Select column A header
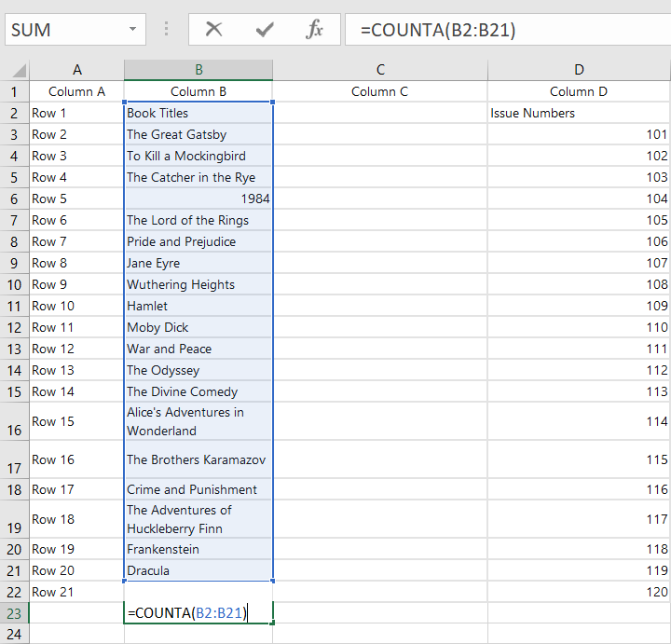 coord(77,70)
